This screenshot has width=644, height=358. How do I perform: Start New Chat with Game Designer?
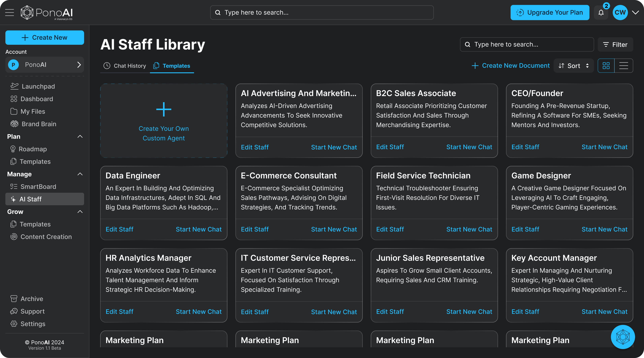tap(604, 229)
